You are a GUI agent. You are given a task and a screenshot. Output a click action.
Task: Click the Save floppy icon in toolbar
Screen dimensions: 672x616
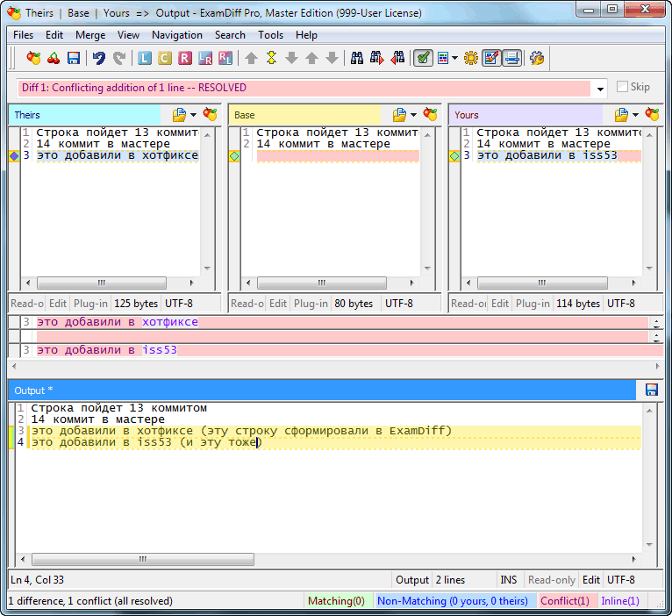click(74, 58)
